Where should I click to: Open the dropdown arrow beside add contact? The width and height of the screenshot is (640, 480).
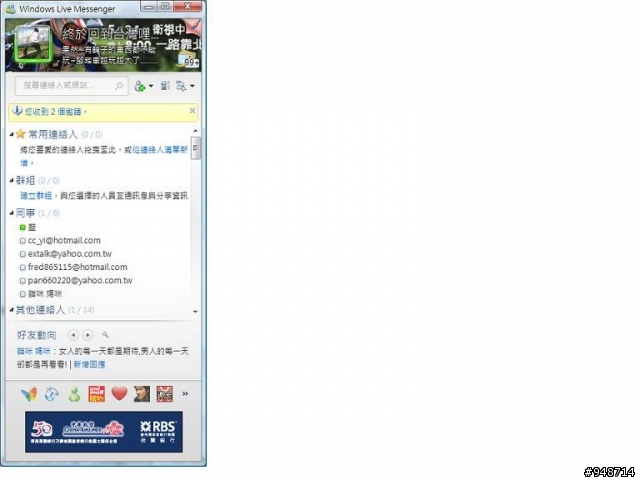point(151,86)
